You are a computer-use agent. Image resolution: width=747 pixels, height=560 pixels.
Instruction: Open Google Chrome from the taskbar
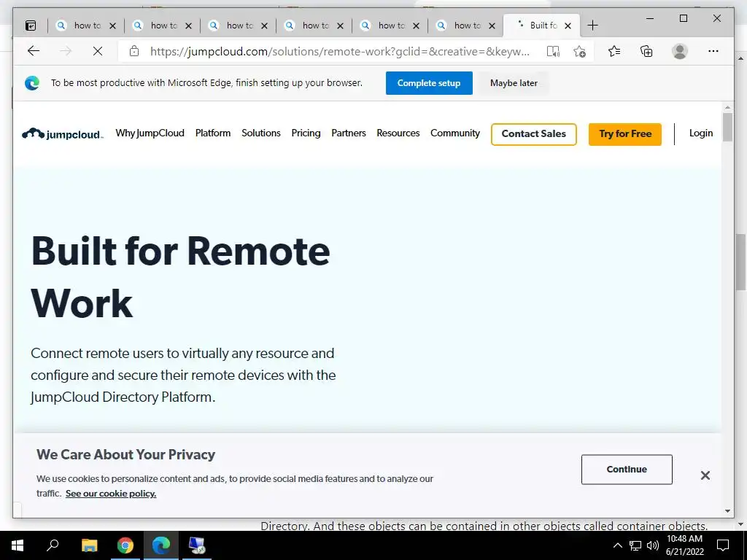pyautogui.click(x=125, y=545)
